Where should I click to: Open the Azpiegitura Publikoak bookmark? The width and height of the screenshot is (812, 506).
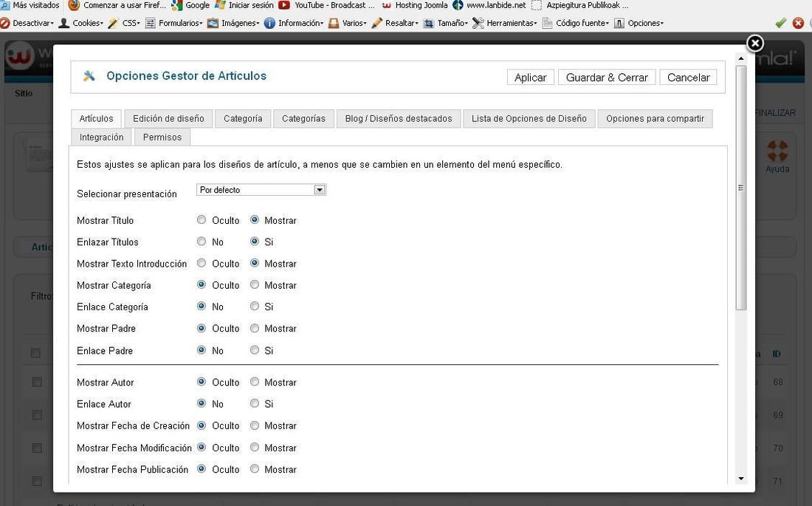point(580,5)
